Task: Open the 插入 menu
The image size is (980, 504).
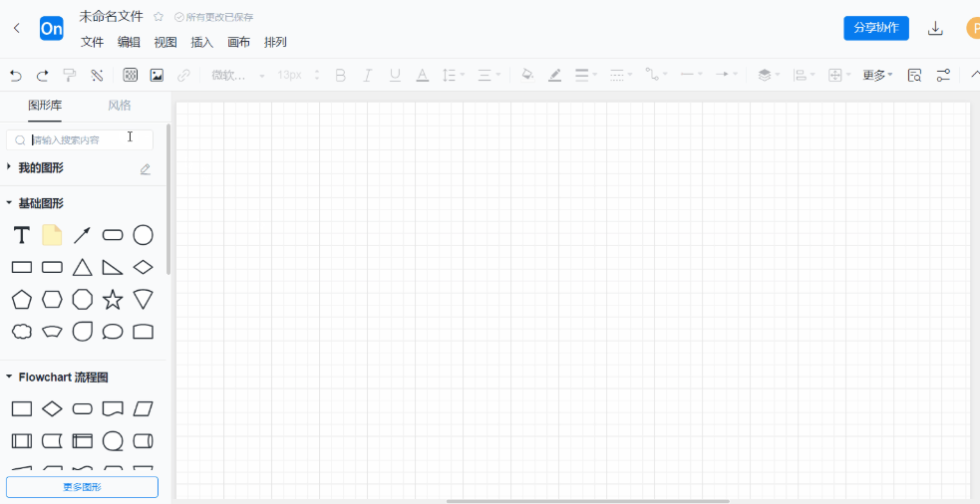Action: (x=201, y=43)
